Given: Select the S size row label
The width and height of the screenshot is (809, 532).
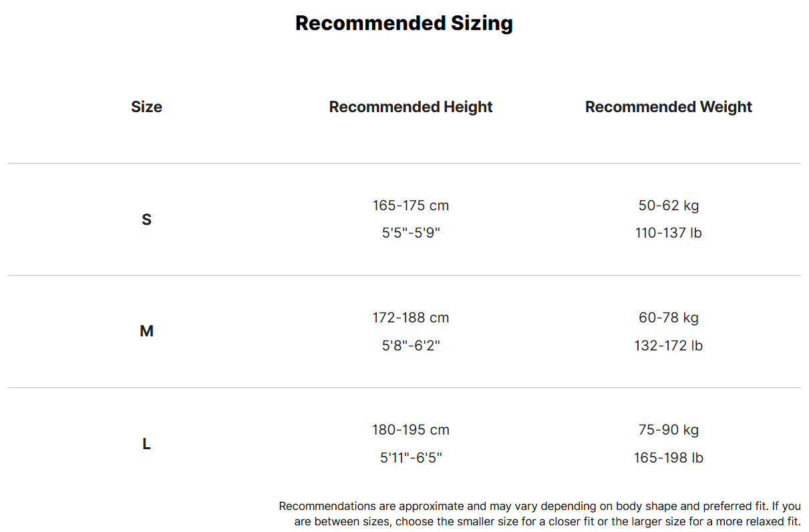Looking at the screenshot, I should (x=146, y=220).
